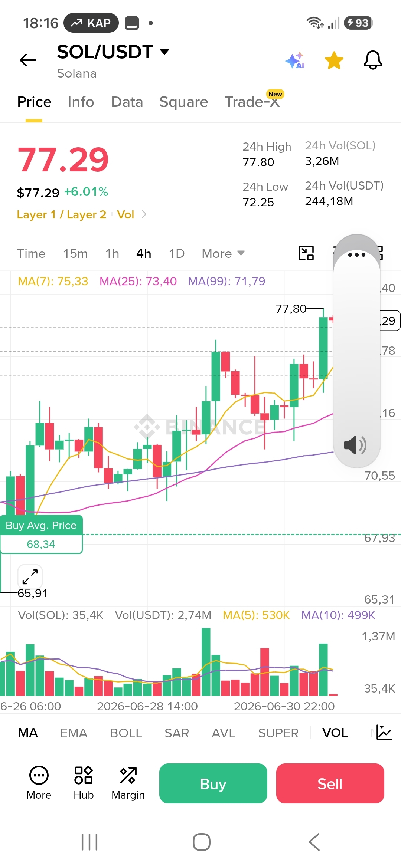Image resolution: width=401 pixels, height=868 pixels.
Task: Tap the +6.01% change value
Action: [86, 192]
